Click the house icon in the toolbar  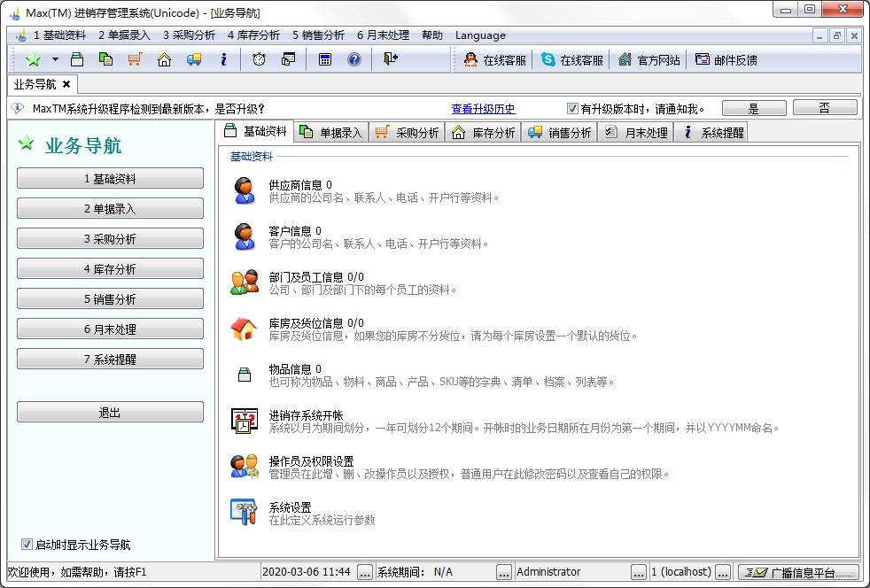pyautogui.click(x=164, y=59)
